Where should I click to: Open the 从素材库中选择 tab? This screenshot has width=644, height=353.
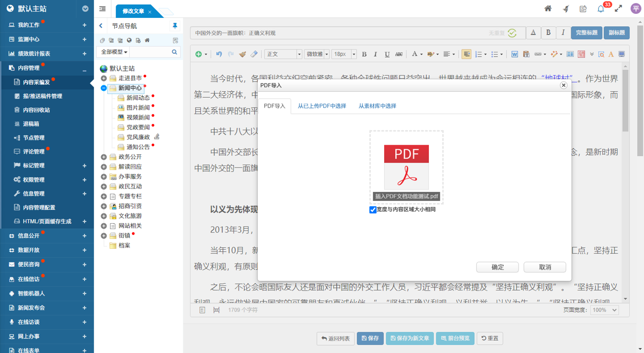[377, 106]
